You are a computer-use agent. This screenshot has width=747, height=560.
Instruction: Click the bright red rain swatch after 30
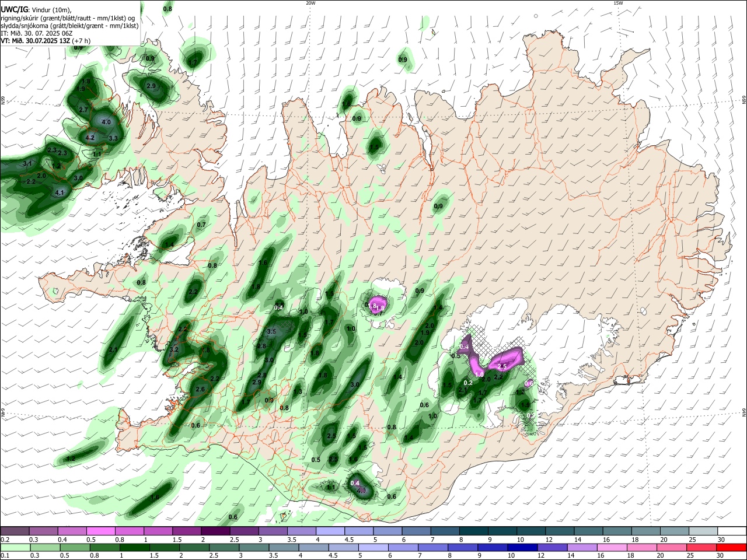[x=731, y=548]
